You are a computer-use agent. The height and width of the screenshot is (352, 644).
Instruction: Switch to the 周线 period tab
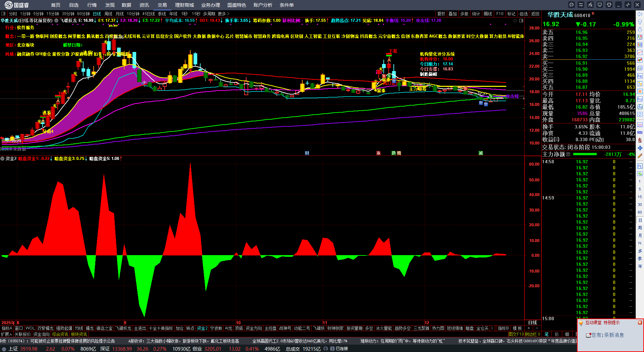108,14
